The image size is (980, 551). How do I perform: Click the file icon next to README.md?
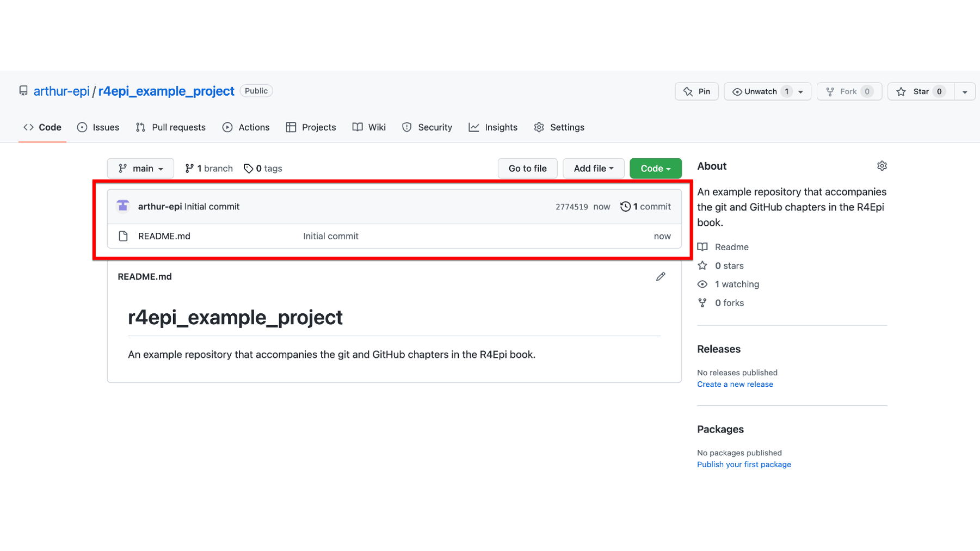tap(124, 236)
